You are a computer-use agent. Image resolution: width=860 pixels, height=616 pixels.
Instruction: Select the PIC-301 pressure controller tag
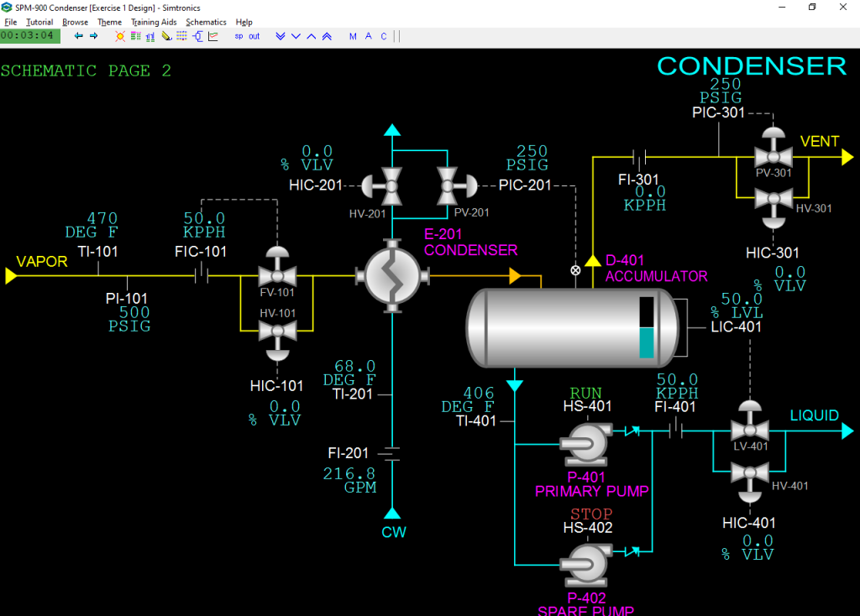tap(719, 112)
